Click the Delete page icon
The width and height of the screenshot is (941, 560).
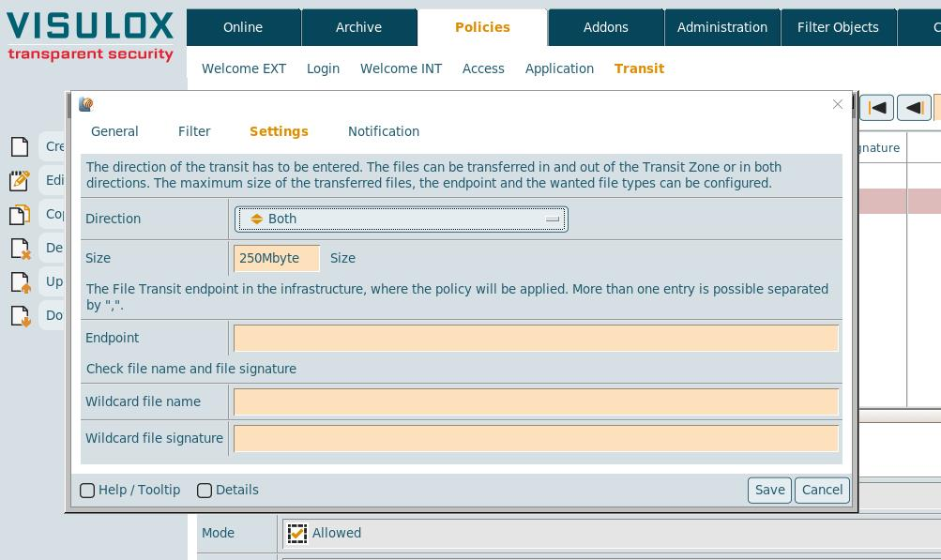pyautogui.click(x=20, y=248)
